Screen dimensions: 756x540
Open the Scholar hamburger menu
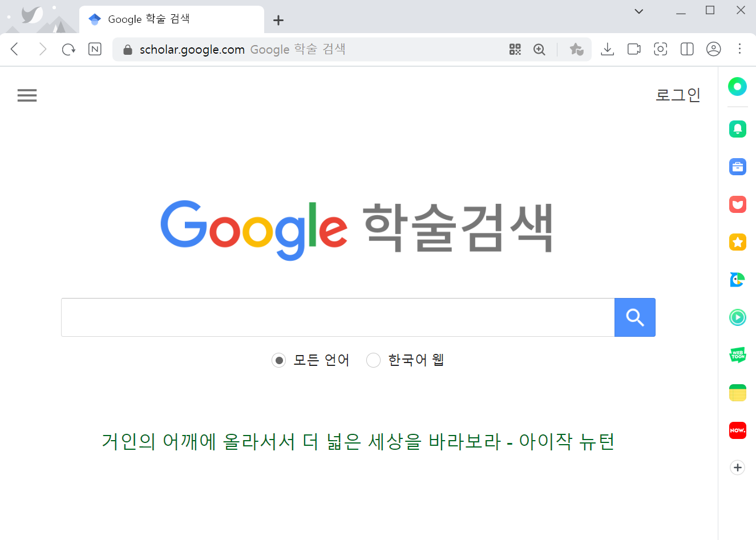27,95
